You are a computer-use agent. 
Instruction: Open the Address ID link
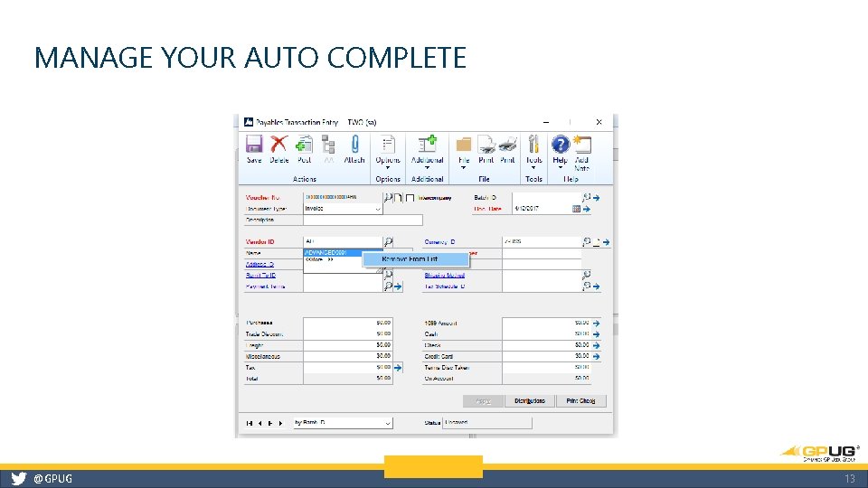coord(259,265)
